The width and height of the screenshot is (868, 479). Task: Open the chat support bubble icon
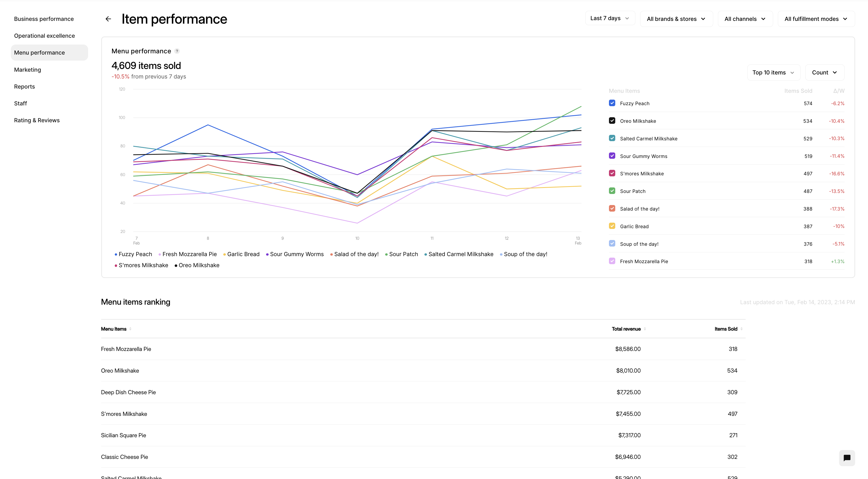point(847,458)
